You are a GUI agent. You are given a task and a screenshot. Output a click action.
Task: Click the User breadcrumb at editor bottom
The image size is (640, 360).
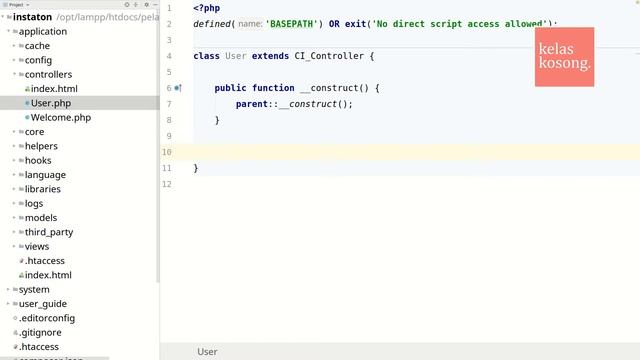click(x=207, y=352)
